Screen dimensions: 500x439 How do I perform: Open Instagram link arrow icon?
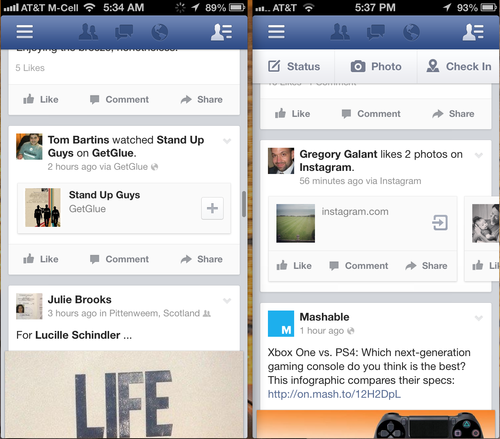pyautogui.click(x=440, y=222)
